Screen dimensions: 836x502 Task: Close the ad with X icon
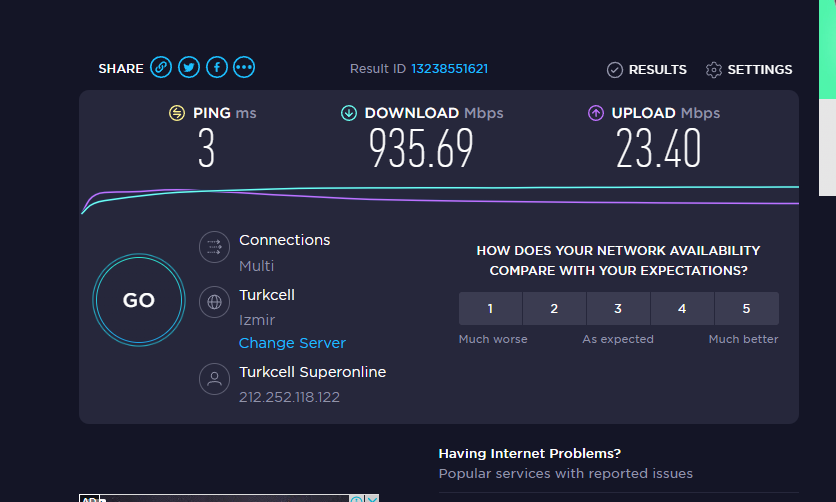tap(372, 498)
